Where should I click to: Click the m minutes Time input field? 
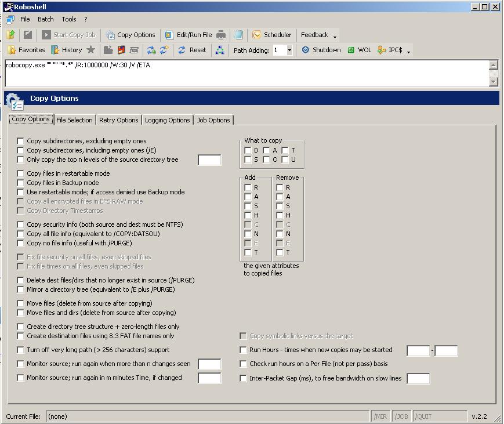click(209, 378)
